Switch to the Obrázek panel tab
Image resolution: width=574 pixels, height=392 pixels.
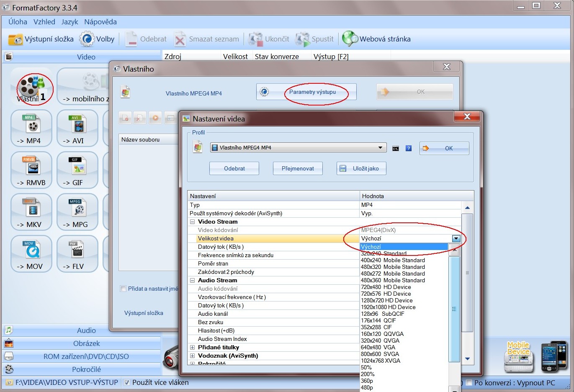[x=82, y=343]
